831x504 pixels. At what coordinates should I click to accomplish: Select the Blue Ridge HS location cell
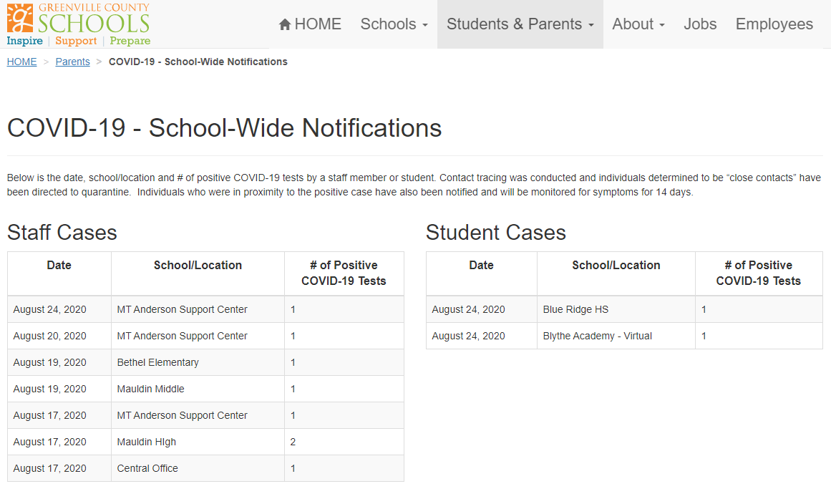[x=616, y=309]
